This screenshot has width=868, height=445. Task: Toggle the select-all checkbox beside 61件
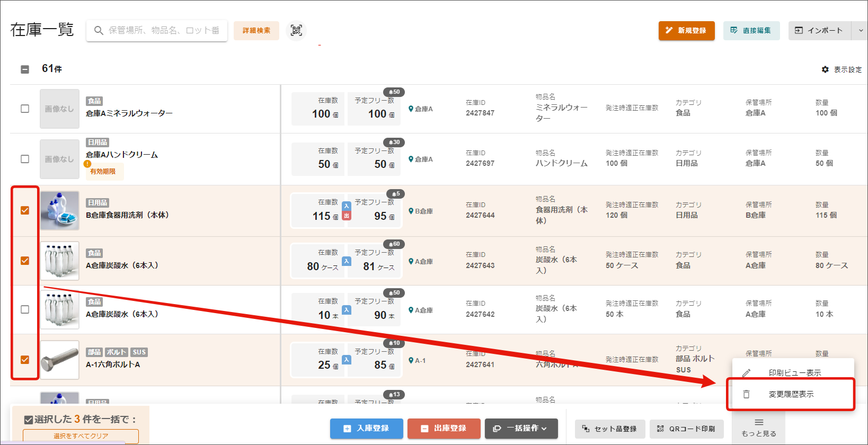25,69
